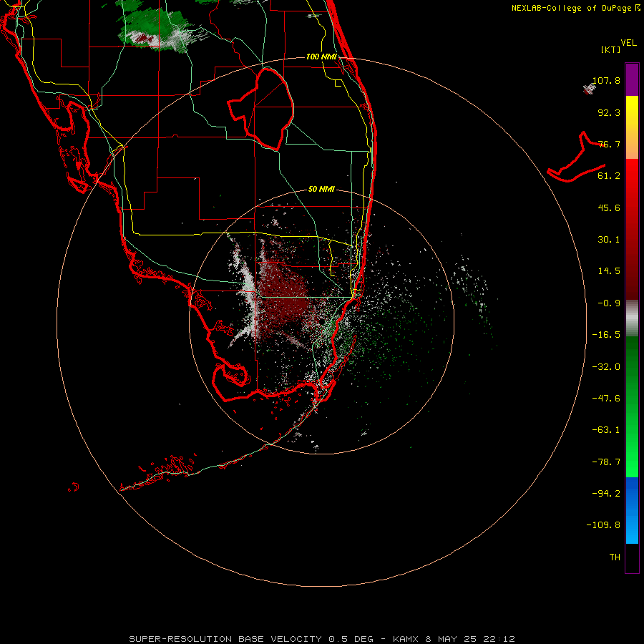Viewport: 644px width, 644px height.
Task: Click the 30.1 scale value
Action: [609, 240]
